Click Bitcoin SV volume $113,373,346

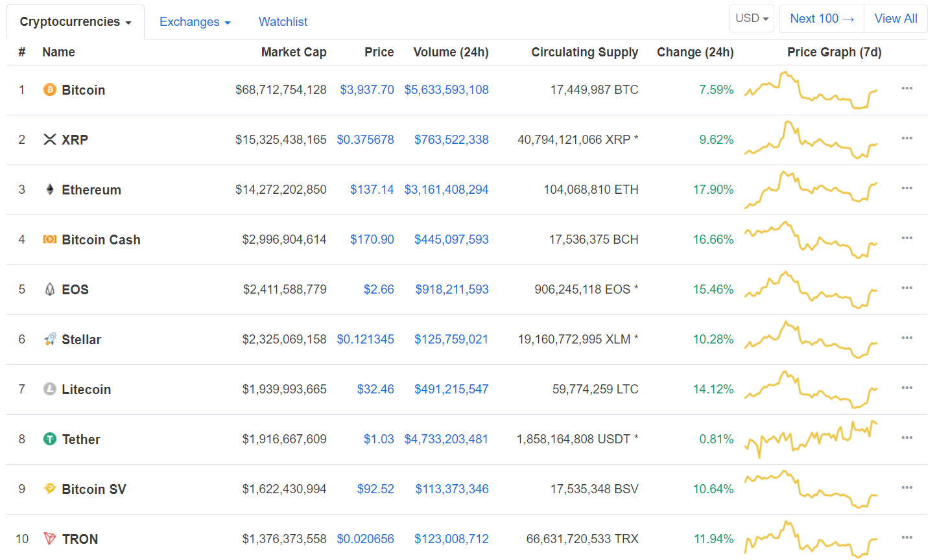pos(452,489)
